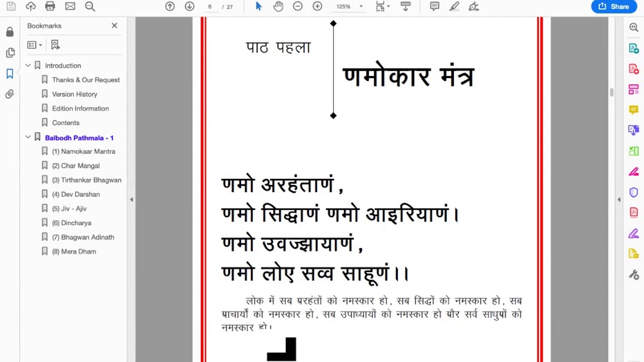Close the Bookmarks panel
The image size is (644, 362).
click(x=114, y=26)
